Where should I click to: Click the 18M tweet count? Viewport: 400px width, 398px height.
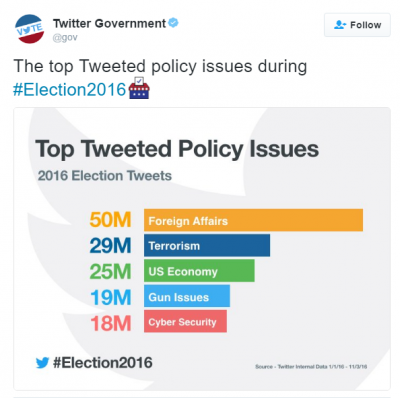coord(111,323)
